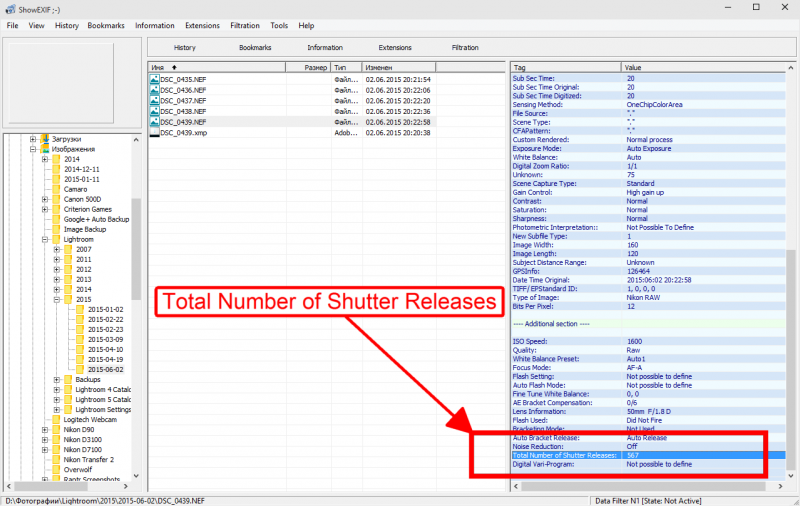Expand the Nikon D90 folder node
The height and width of the screenshot is (506, 800).
tap(45, 429)
